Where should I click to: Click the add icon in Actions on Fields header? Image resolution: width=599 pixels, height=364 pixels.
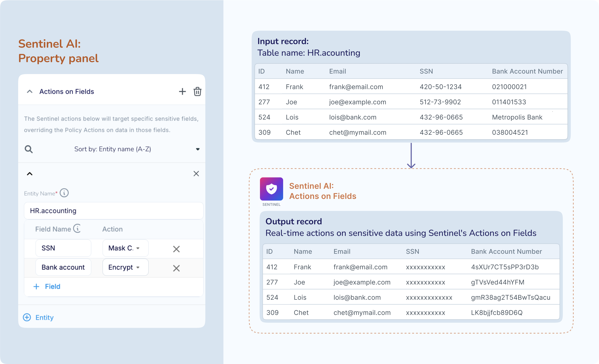pos(182,91)
